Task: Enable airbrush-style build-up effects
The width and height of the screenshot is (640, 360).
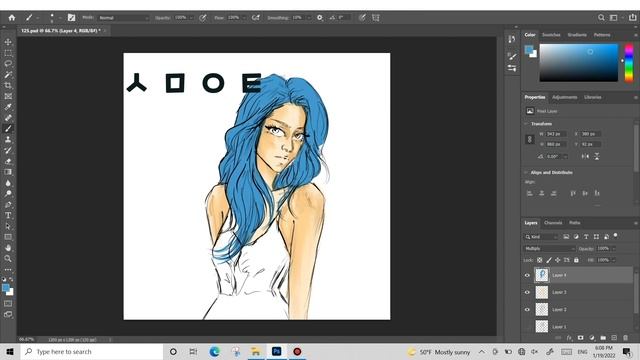Action: click(x=256, y=18)
